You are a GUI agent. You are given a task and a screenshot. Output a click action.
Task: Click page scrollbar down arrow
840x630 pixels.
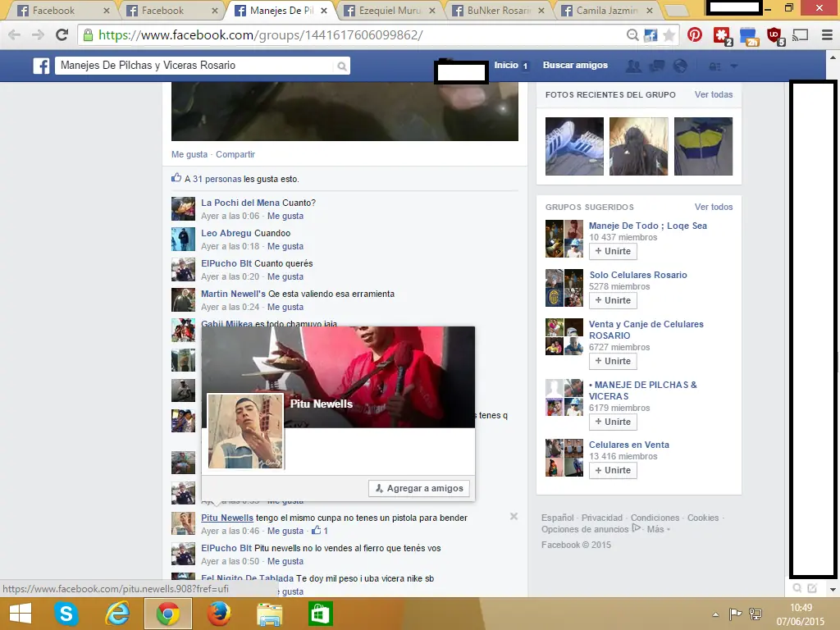point(833,589)
